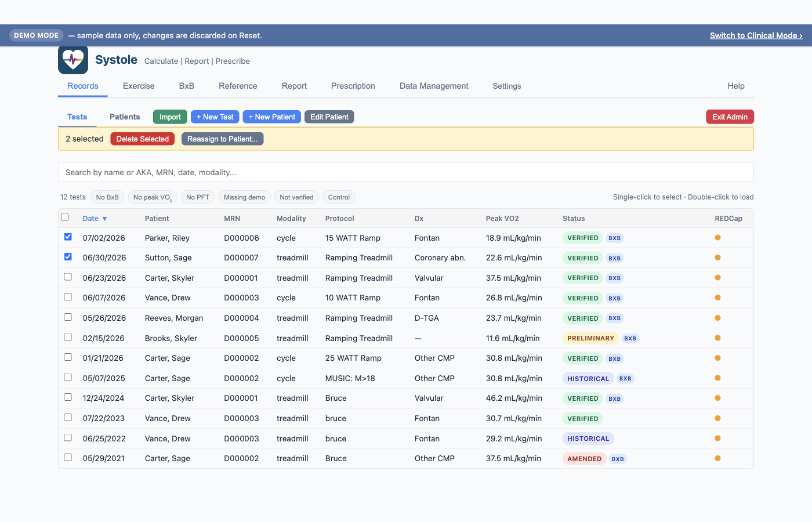The width and height of the screenshot is (812, 522).
Task: Click BXB badge on 05/29/2021 amended row
Action: [618, 459]
